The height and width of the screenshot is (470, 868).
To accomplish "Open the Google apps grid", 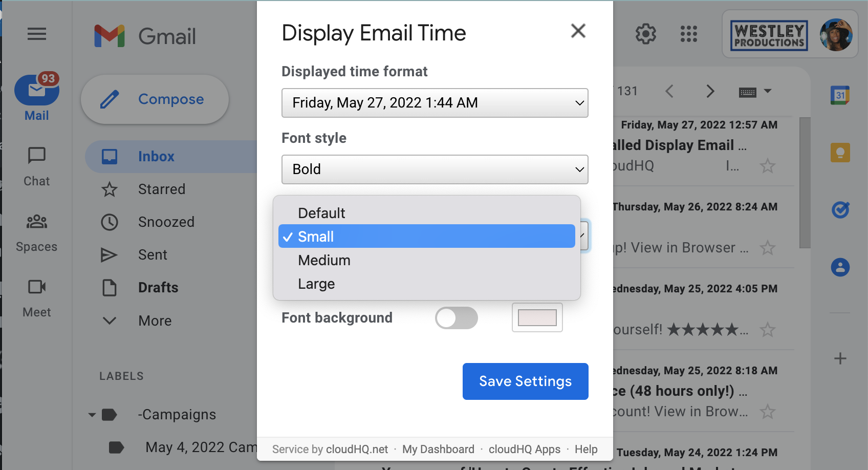I will click(688, 34).
